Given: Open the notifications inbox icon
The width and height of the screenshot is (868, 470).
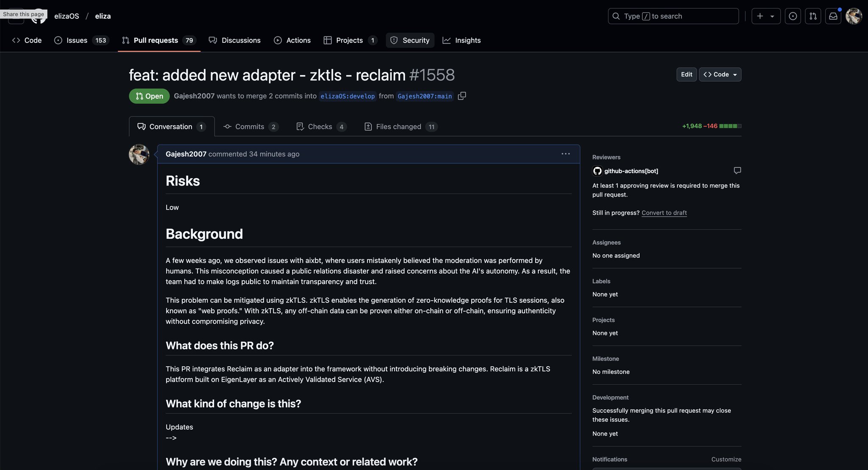Looking at the screenshot, I should 833,16.
